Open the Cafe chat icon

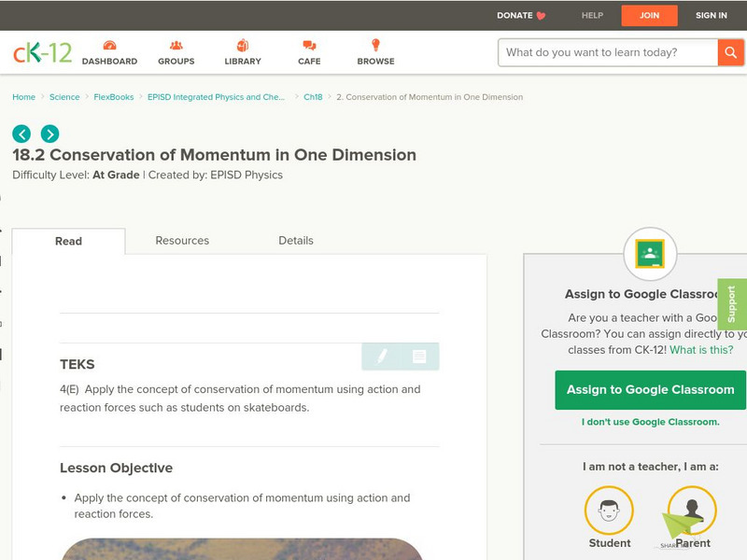click(x=309, y=46)
